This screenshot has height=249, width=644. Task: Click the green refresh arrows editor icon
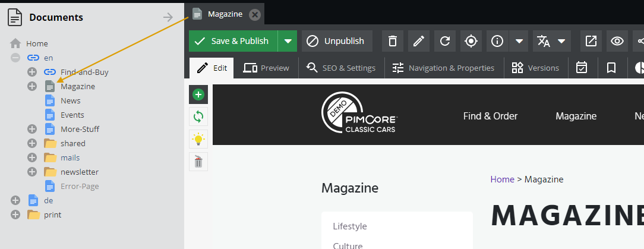point(198,116)
